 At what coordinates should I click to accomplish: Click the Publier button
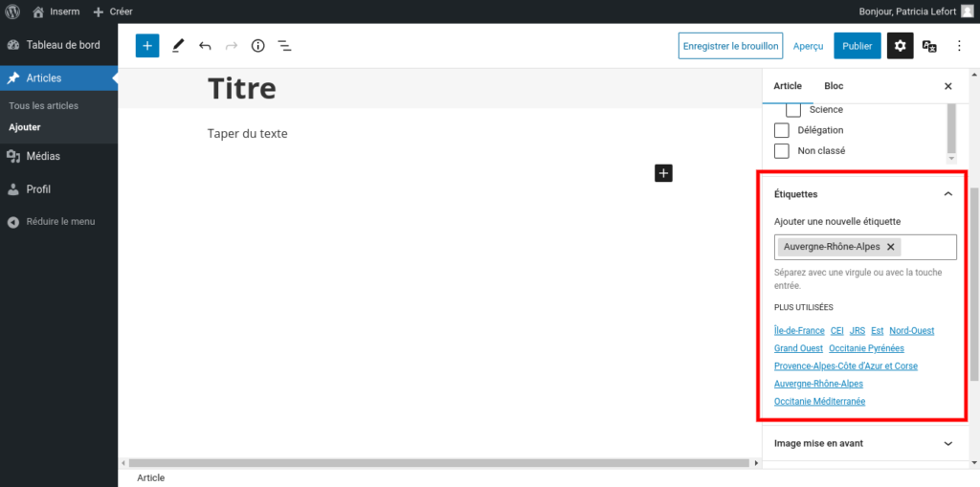coord(857,46)
